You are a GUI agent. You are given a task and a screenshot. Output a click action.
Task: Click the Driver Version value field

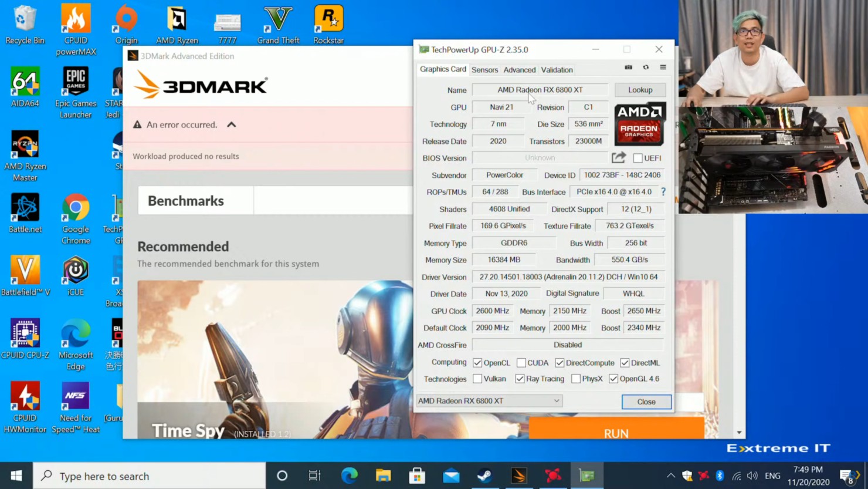(568, 276)
